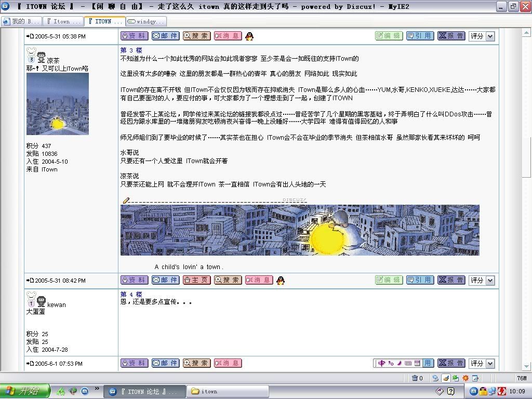Click the question mark help icon on taskbar
The height and width of the screenshot is (399, 532).
450,391
